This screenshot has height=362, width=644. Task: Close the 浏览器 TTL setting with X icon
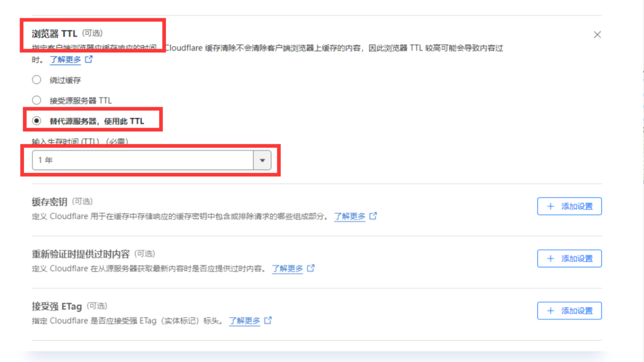597,35
